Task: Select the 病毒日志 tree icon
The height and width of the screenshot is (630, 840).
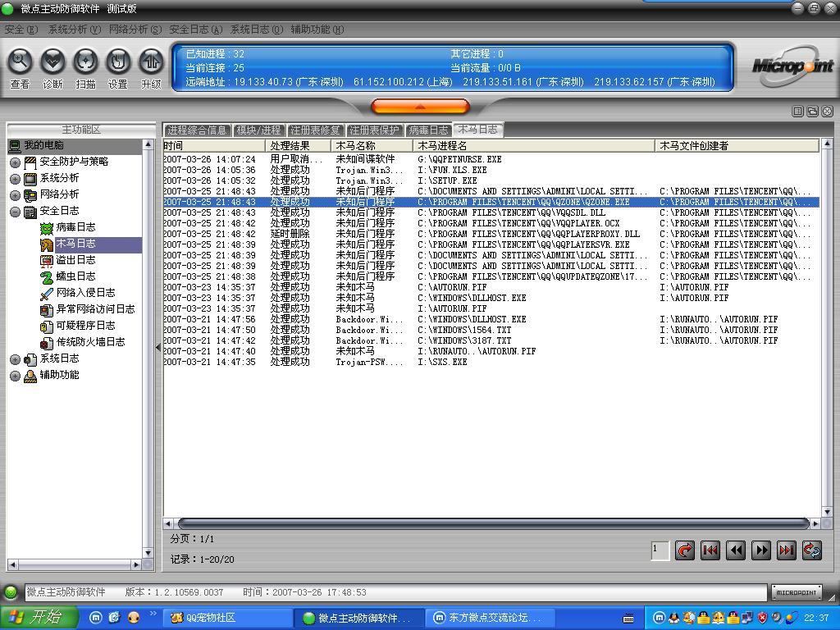Action: coord(47,228)
